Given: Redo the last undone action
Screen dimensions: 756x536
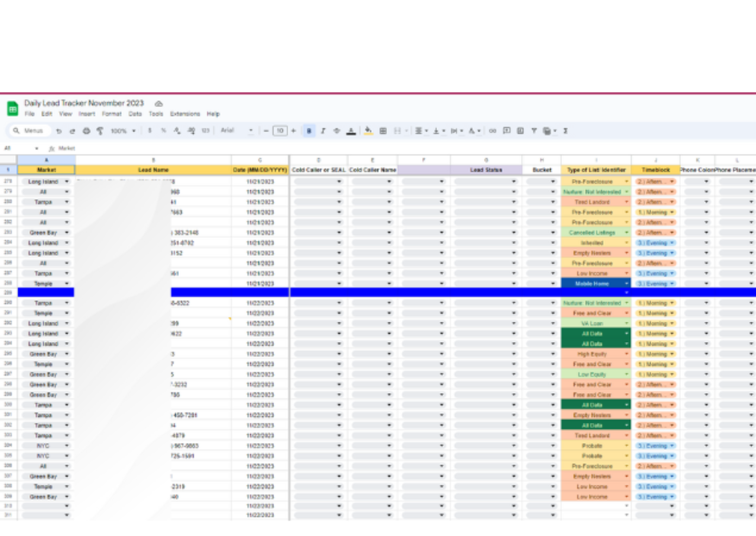Looking at the screenshot, I should click(x=72, y=131).
